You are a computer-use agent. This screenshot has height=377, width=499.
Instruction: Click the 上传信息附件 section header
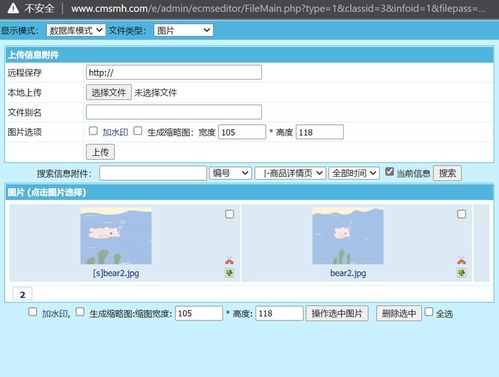pyautogui.click(x=249, y=55)
